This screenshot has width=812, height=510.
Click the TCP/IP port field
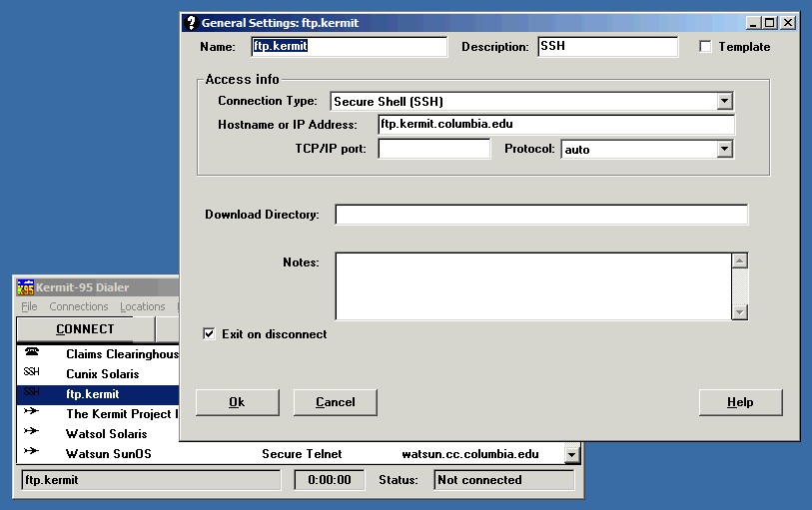pos(433,149)
